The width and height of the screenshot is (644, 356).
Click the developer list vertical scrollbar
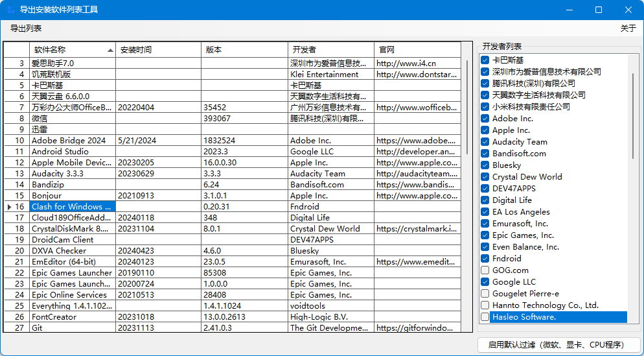[x=633, y=116]
